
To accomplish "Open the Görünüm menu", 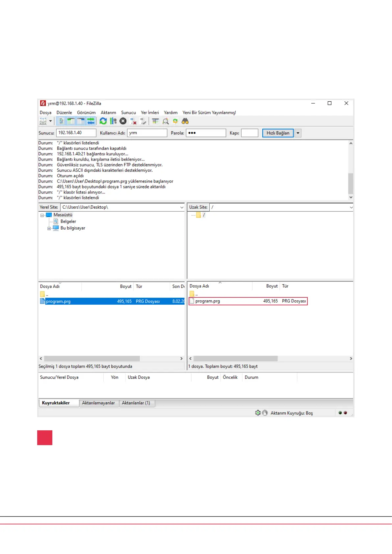I will [x=86, y=113].
